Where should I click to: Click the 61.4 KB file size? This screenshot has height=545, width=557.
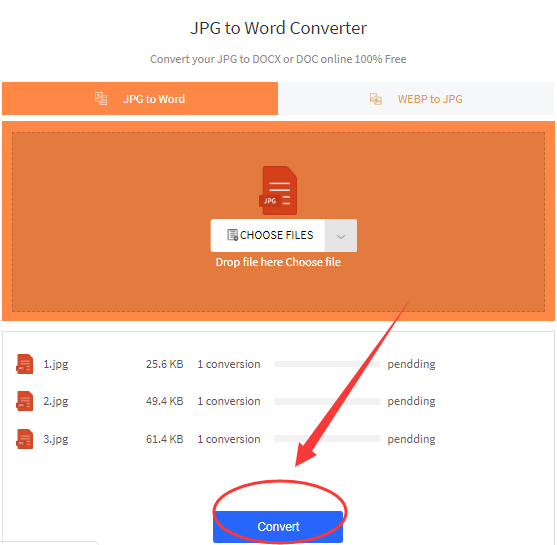(x=164, y=439)
